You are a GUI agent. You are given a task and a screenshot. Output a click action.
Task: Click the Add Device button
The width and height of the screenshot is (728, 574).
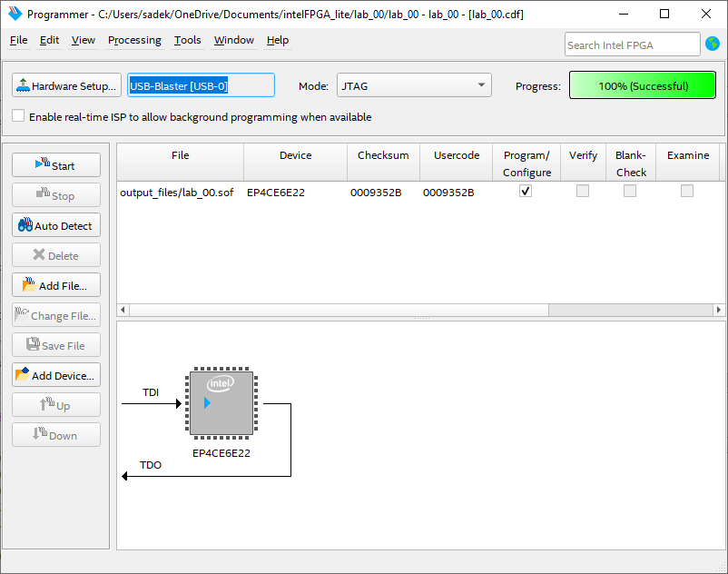click(56, 375)
